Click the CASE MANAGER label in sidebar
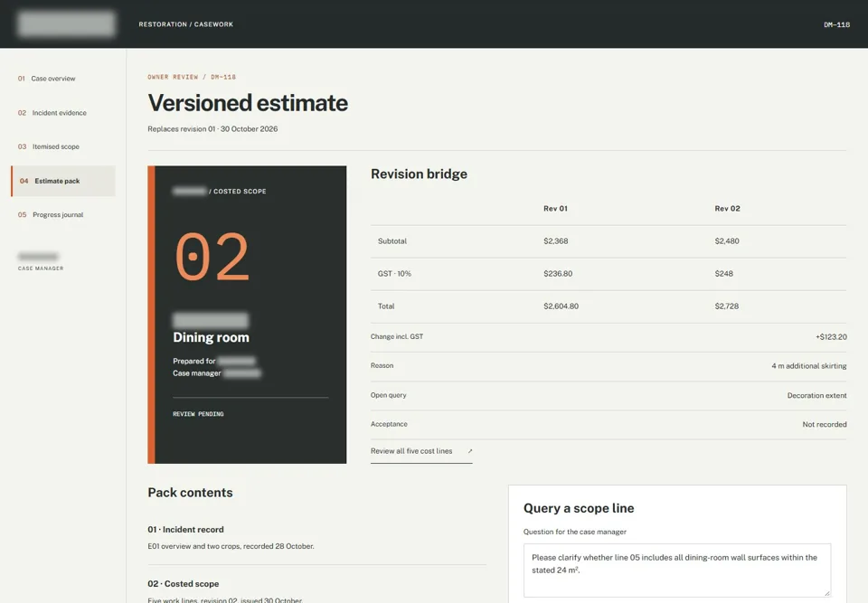868x603 pixels. tap(41, 269)
